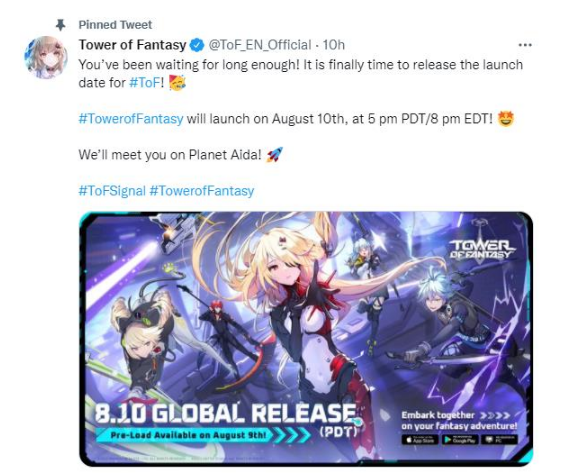
Task: Open the 8.10 Global Release image
Action: point(306,339)
